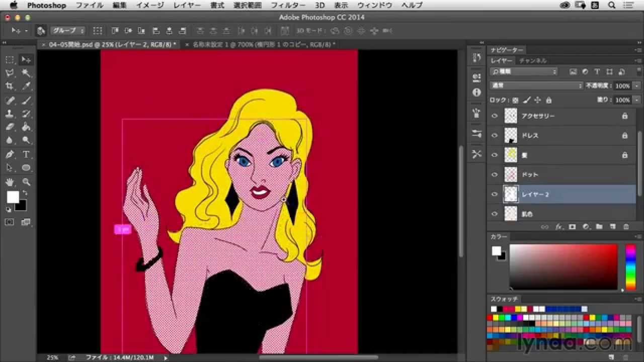Select the Path Selection tool
644x362 pixels.
(x=10, y=168)
